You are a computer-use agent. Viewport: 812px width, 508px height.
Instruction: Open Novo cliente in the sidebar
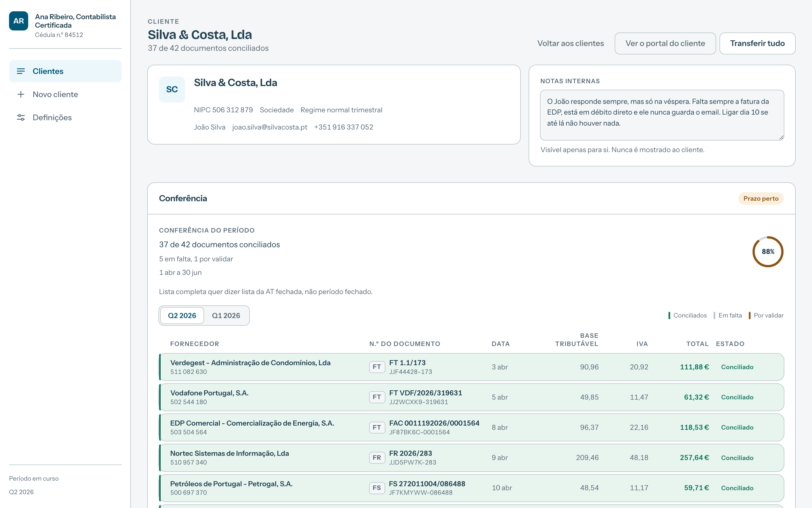(65, 95)
